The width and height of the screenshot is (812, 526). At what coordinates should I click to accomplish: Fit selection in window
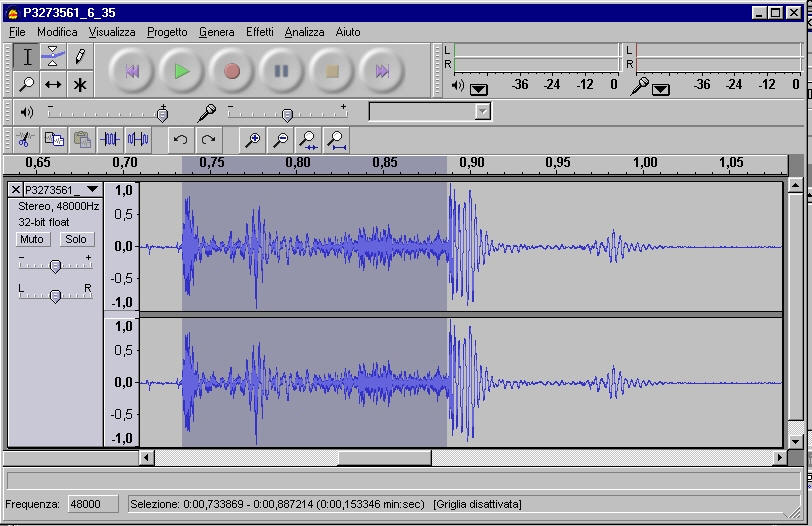309,139
